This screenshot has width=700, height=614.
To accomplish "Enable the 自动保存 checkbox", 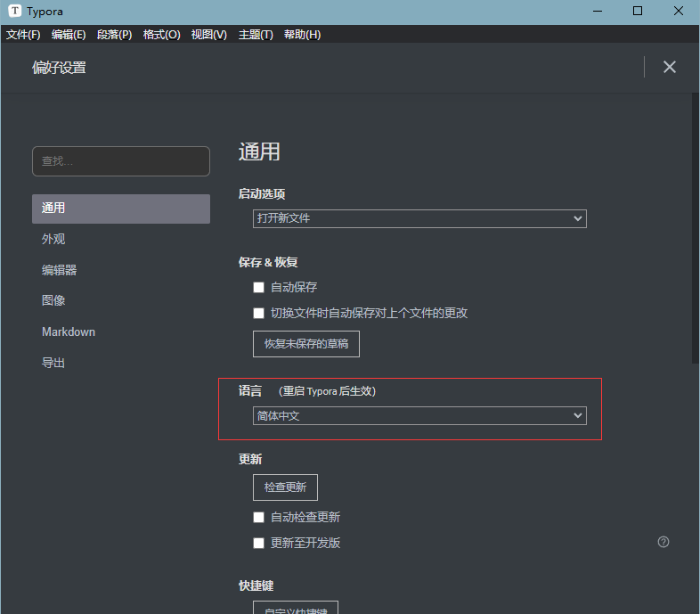I will [258, 287].
